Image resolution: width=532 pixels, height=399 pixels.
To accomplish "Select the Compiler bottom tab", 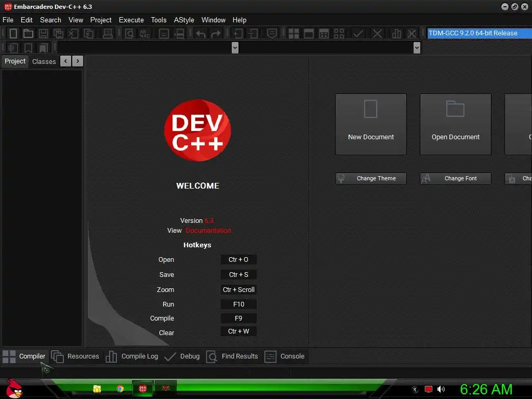I will pyautogui.click(x=24, y=356).
